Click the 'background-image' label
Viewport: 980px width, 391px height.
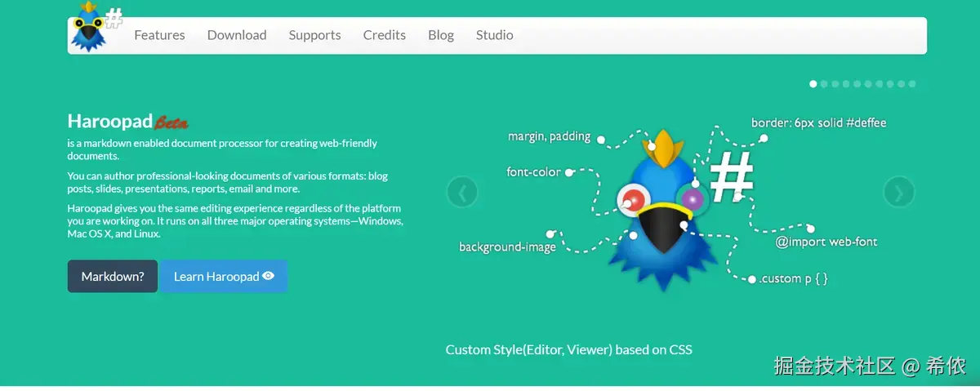tap(507, 247)
